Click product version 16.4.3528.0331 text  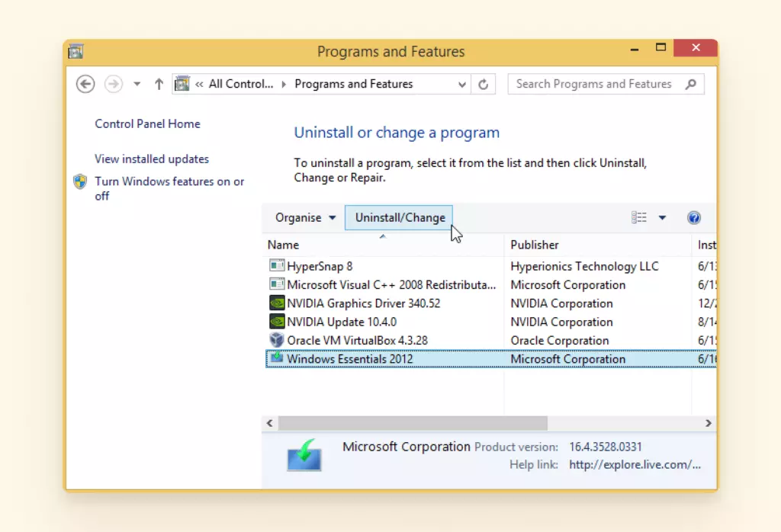point(605,447)
